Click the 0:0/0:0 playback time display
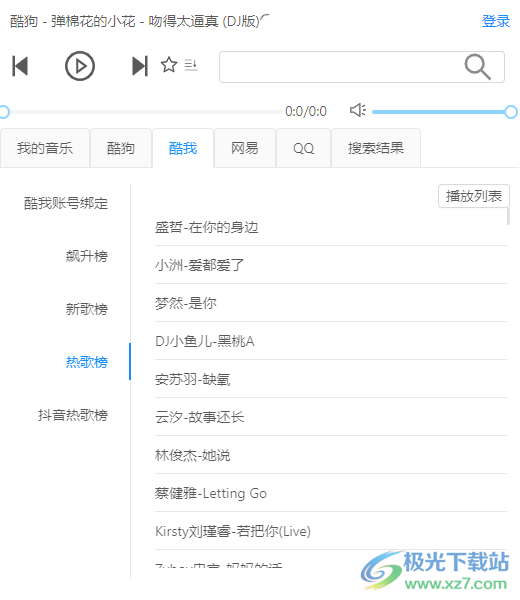This screenshot has width=520, height=600. tap(306, 111)
